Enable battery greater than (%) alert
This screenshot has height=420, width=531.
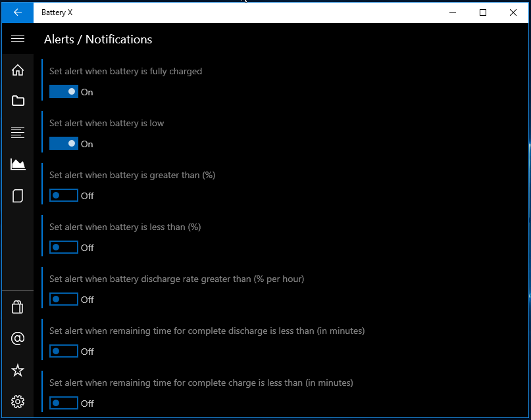[64, 195]
